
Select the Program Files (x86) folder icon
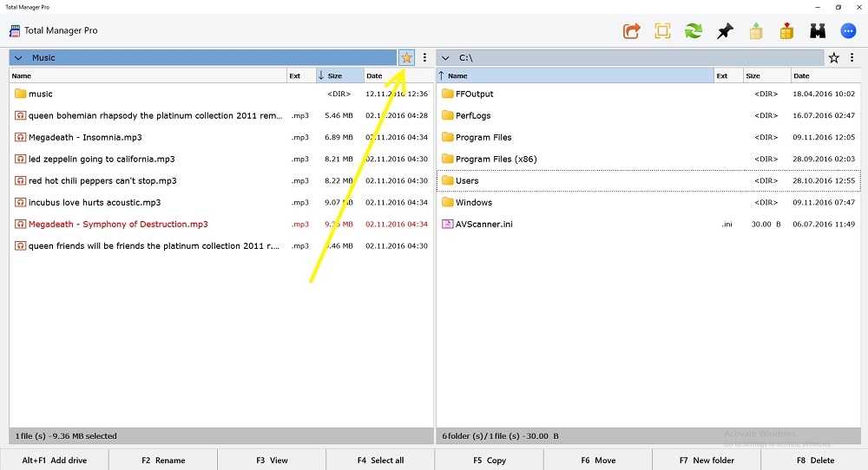tap(448, 159)
